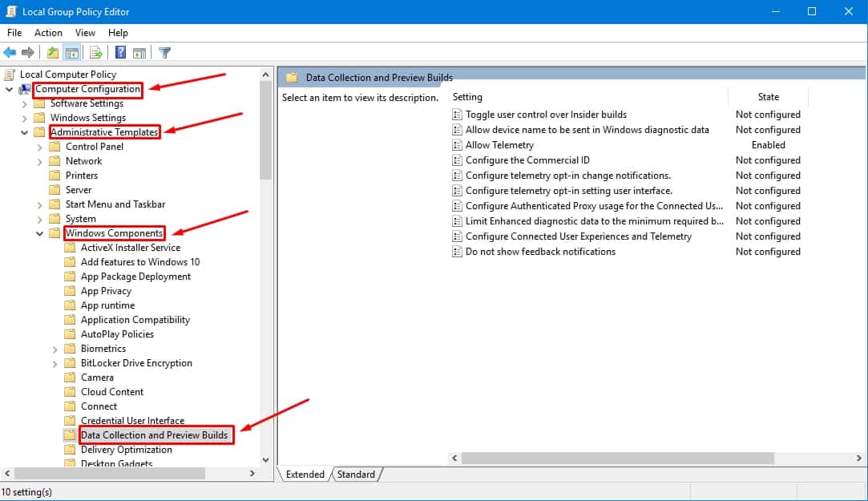Screen dimensions: 868x501
Task: Select Configure Connected User Experiences and Telemetry
Action: pos(579,236)
